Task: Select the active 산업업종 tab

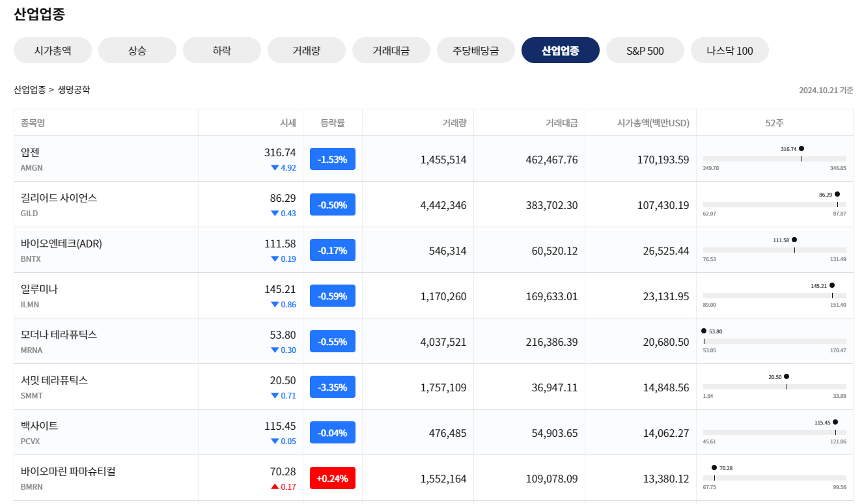Action: pos(561,50)
